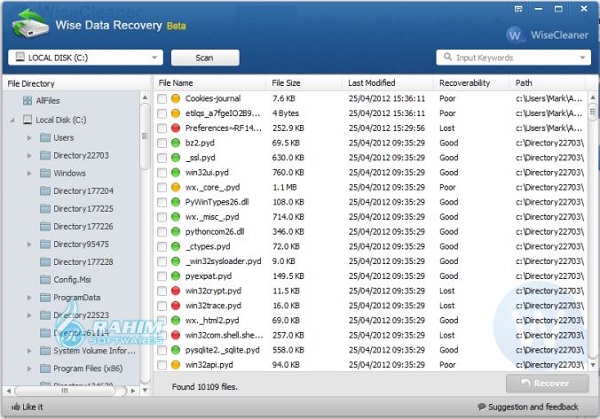600x419 pixels.
Task: Click the AllFiles grid icon
Action: pyautogui.click(x=27, y=101)
